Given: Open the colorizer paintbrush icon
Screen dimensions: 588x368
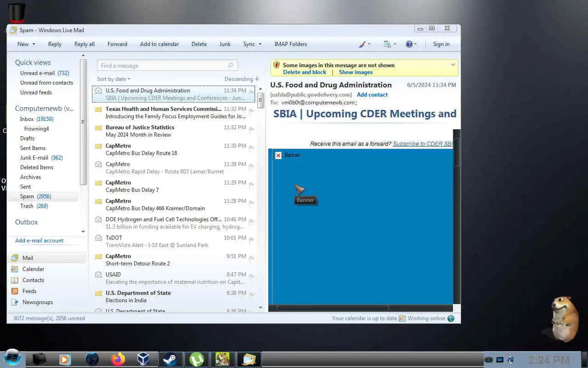Looking at the screenshot, I should pos(362,44).
